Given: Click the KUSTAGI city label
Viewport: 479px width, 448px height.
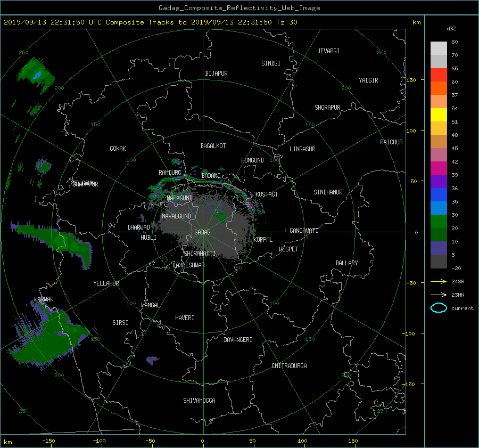Looking at the screenshot, I should [x=267, y=194].
